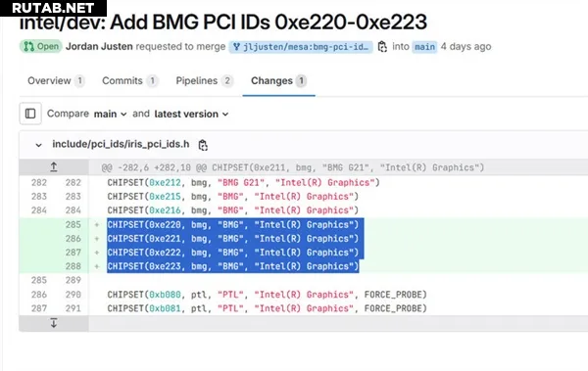The height and width of the screenshot is (371, 588).
Task: Collapse the iris_pci_ids.h file diff
Action: pyautogui.click(x=38, y=145)
